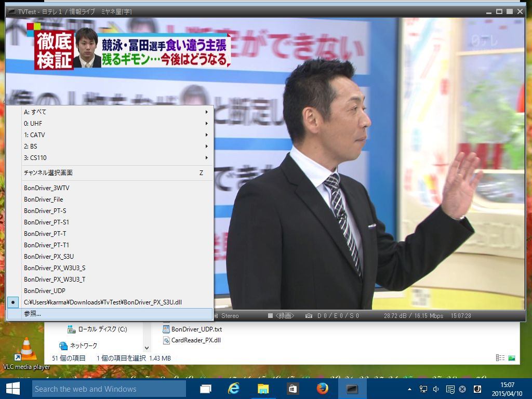Image resolution: width=532 pixels, height=399 pixels.
Task: Open Task View from the taskbar
Action: [206, 389]
